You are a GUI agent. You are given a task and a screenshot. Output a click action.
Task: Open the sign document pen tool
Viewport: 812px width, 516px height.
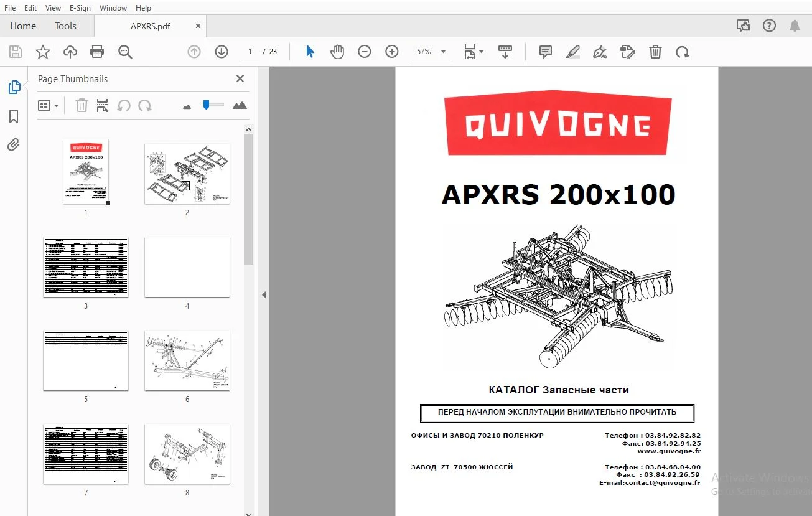pos(600,52)
